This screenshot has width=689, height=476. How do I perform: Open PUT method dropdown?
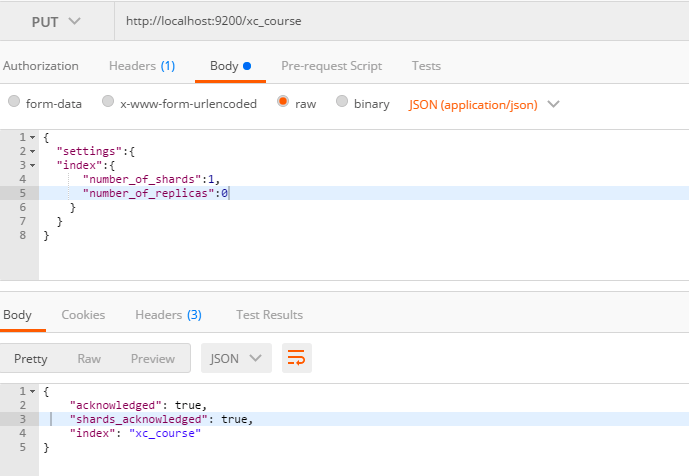pos(56,22)
